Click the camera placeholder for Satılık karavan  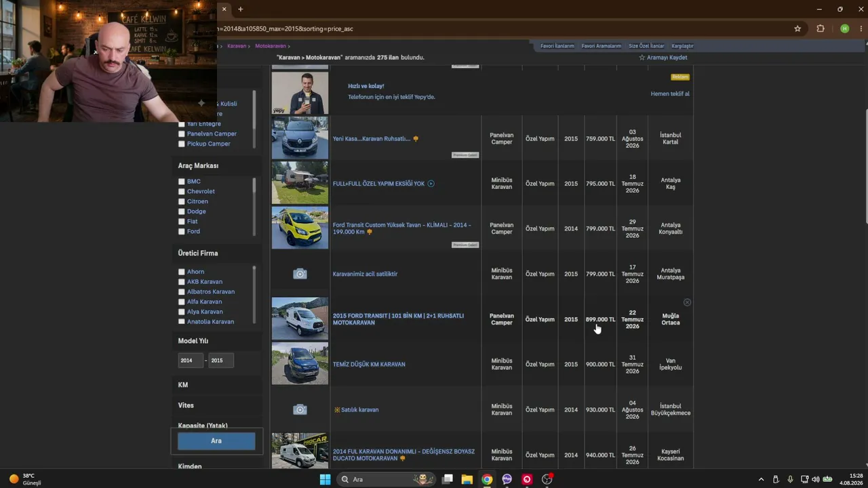(300, 409)
